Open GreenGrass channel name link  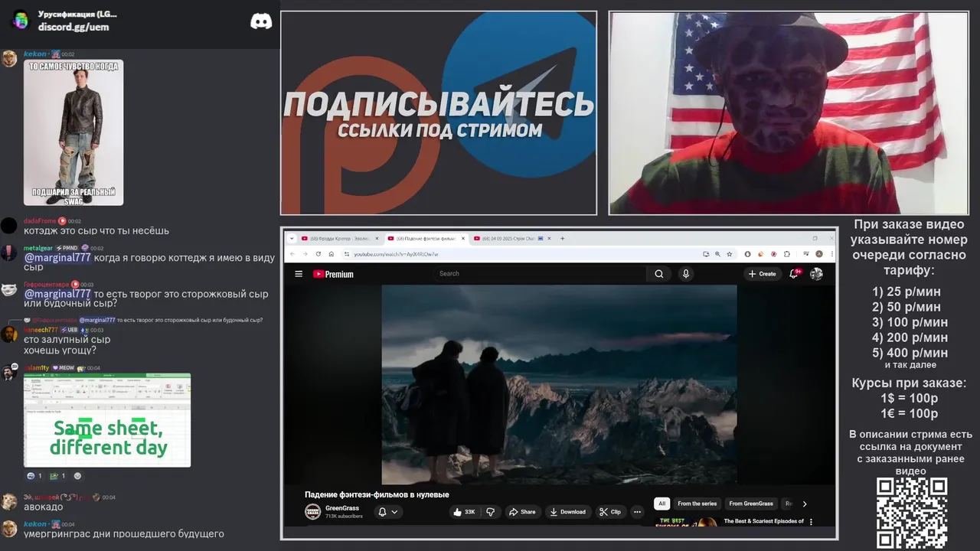click(x=342, y=508)
